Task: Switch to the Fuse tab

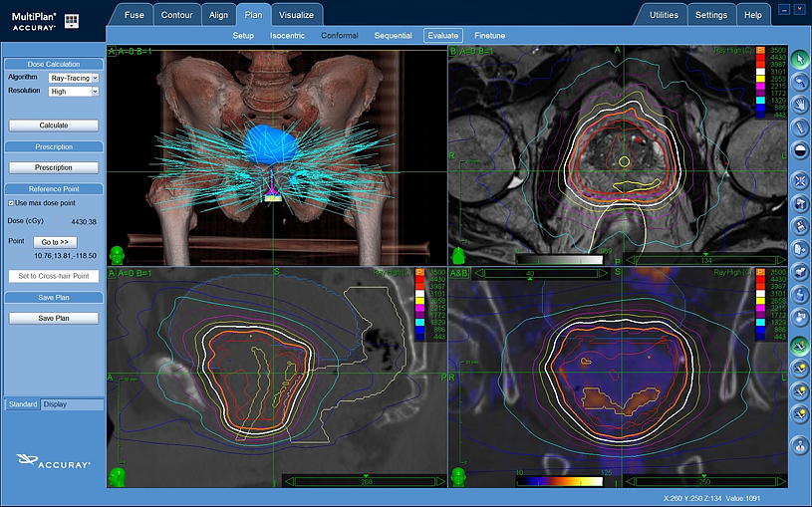Action: point(135,15)
